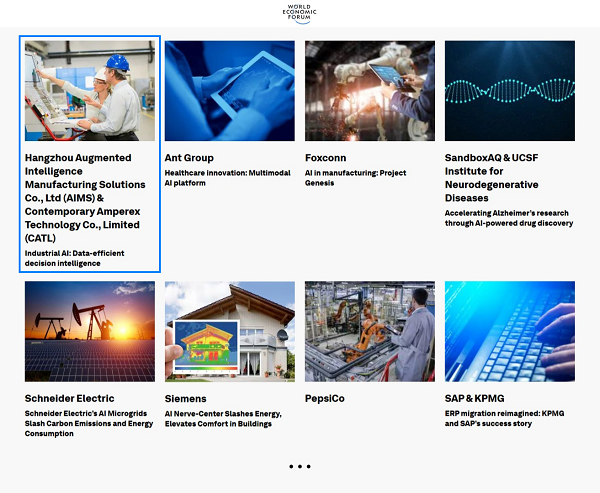Click 'Schneider Electric's AI Microgrids' description text
This screenshot has width=600, height=493.
coord(89,423)
